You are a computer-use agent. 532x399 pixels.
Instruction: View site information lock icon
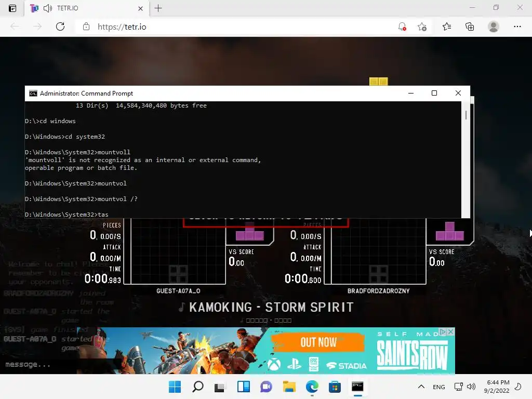coord(86,26)
